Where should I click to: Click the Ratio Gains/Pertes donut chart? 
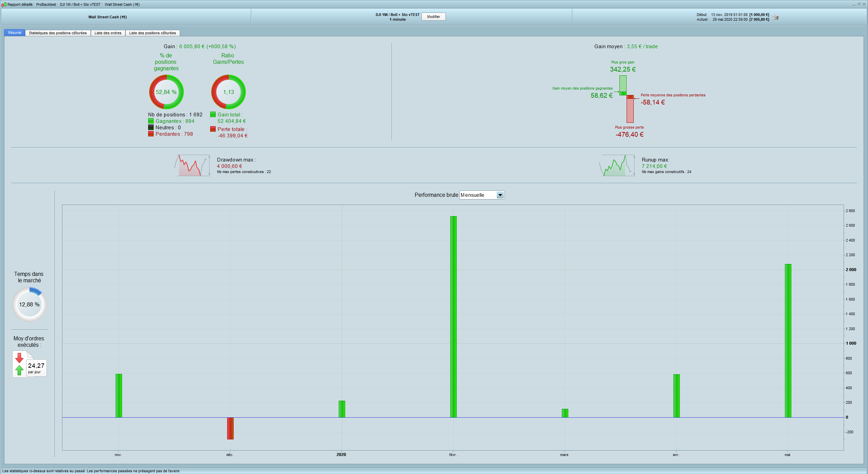[228, 92]
